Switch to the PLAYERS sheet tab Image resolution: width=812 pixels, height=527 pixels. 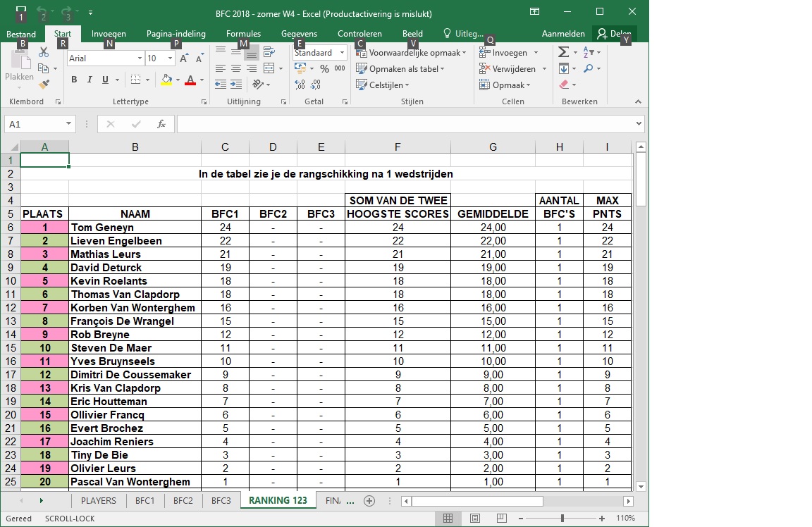99,500
